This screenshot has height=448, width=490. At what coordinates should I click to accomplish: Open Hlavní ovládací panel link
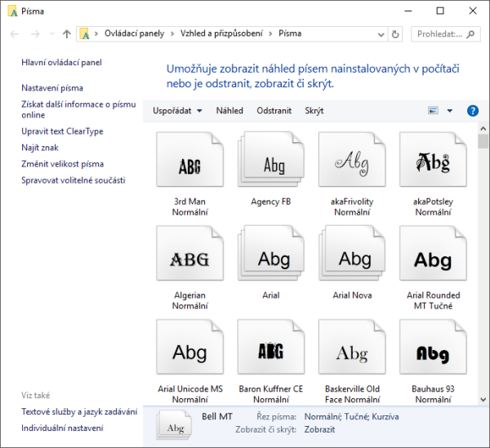[61, 63]
